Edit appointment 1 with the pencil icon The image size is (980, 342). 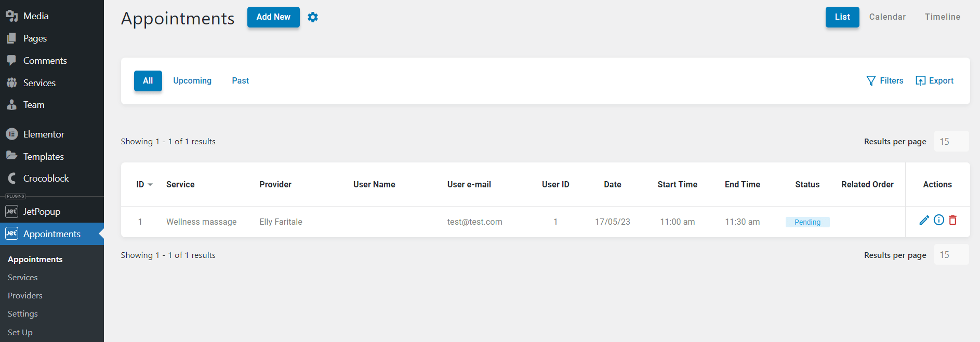point(924,220)
